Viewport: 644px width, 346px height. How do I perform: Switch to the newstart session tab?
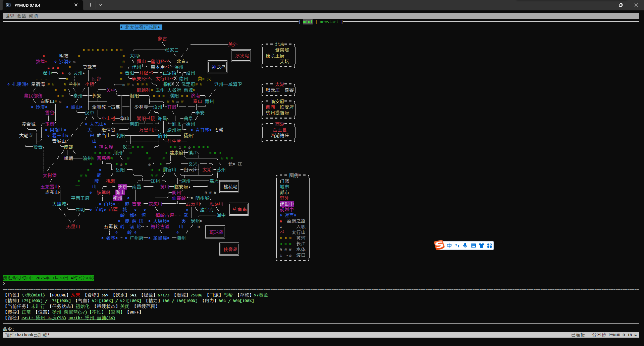(329, 22)
